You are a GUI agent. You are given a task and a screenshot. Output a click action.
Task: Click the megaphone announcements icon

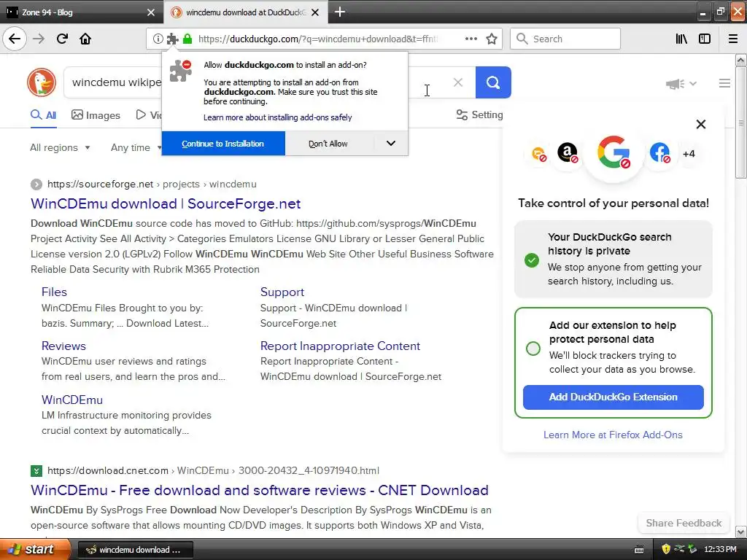(675, 84)
